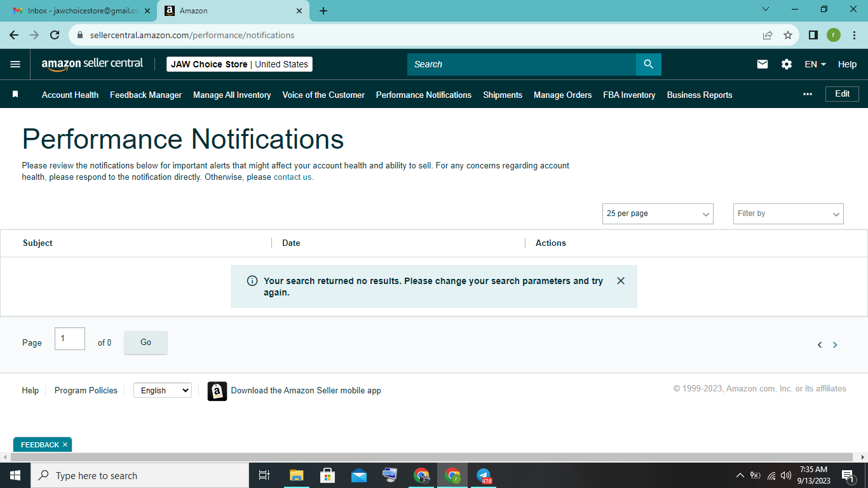Click the Windows taskbar search box
The width and height of the screenshot is (868, 488).
(139, 475)
